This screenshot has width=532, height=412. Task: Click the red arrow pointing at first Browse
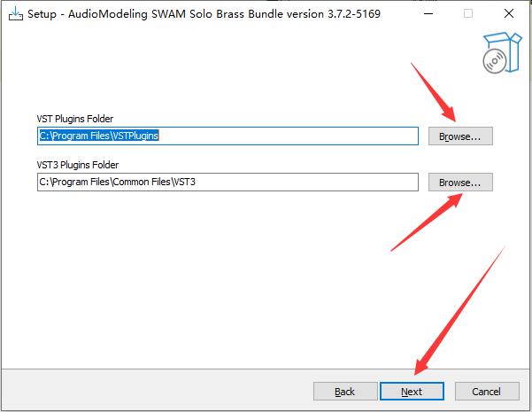(x=433, y=92)
